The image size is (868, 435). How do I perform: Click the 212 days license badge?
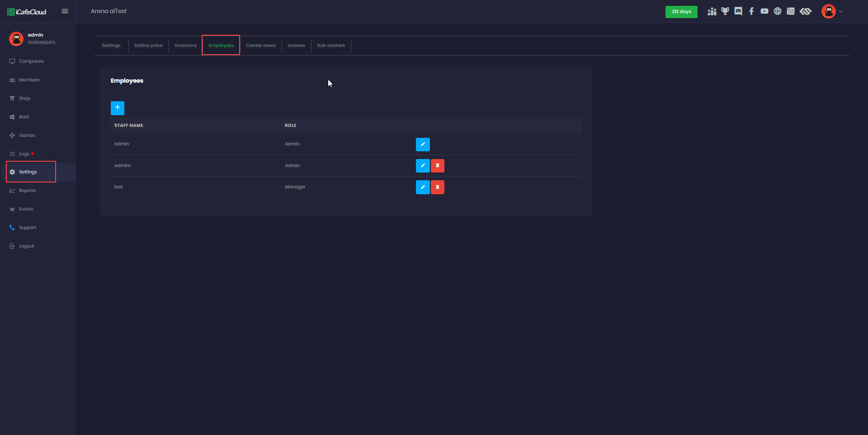point(681,12)
